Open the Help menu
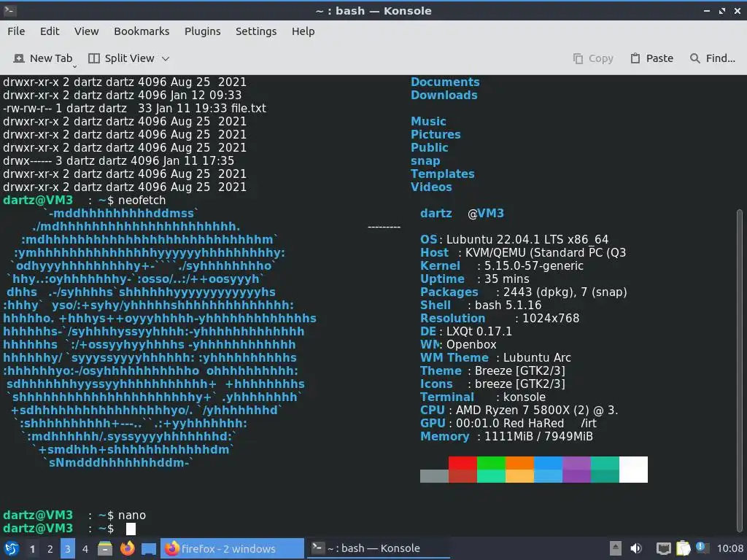This screenshot has height=560, width=747. click(303, 31)
